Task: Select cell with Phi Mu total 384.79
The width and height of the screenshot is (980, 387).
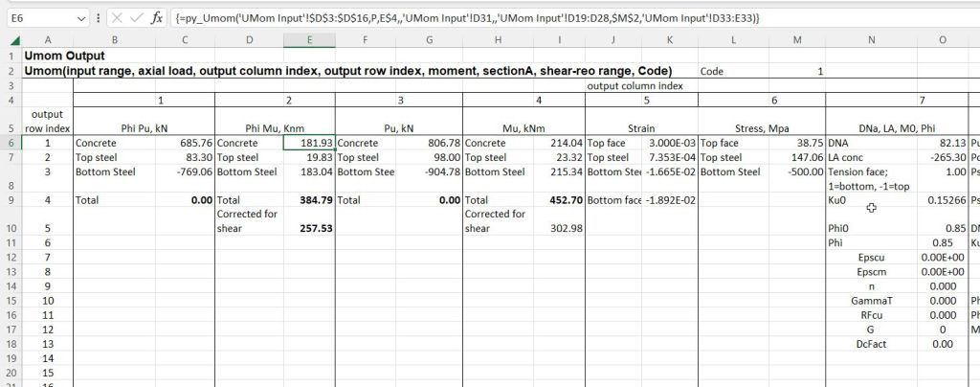Action: [x=309, y=202]
